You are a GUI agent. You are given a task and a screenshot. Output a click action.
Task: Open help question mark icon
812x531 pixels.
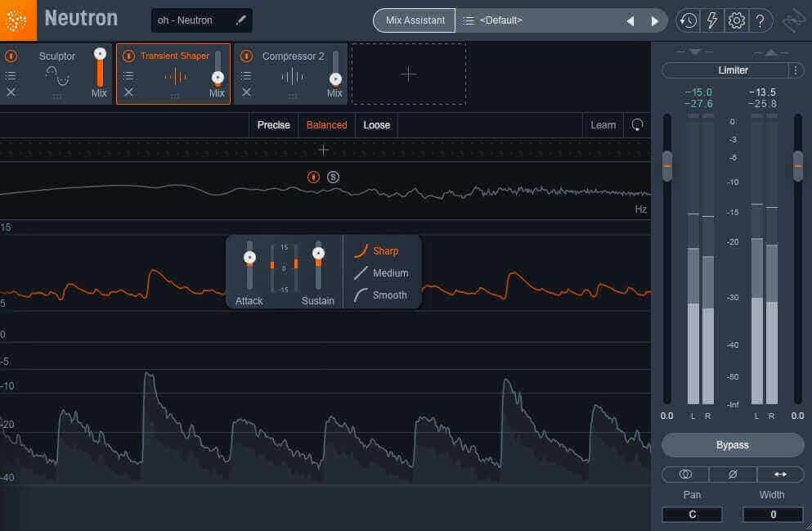tap(760, 20)
